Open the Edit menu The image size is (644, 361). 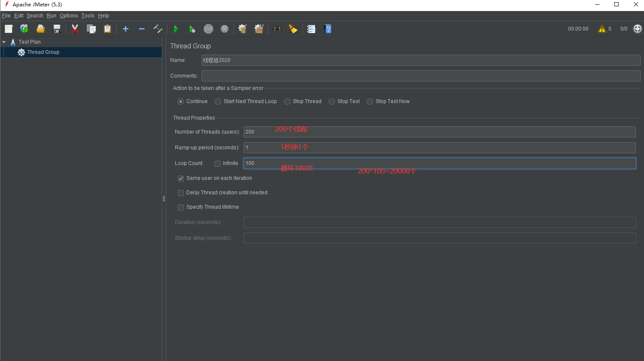pyautogui.click(x=19, y=16)
